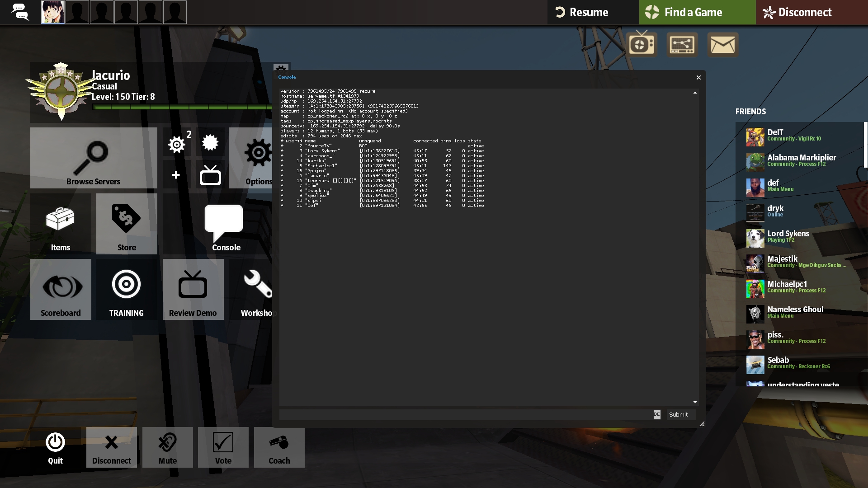Select friend def in friends list
The height and width of the screenshot is (488, 868).
[x=800, y=187]
